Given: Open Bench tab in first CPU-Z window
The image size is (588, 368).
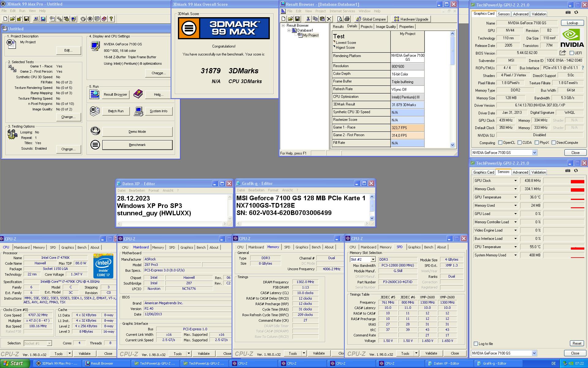Looking at the screenshot, I should coord(82,247).
